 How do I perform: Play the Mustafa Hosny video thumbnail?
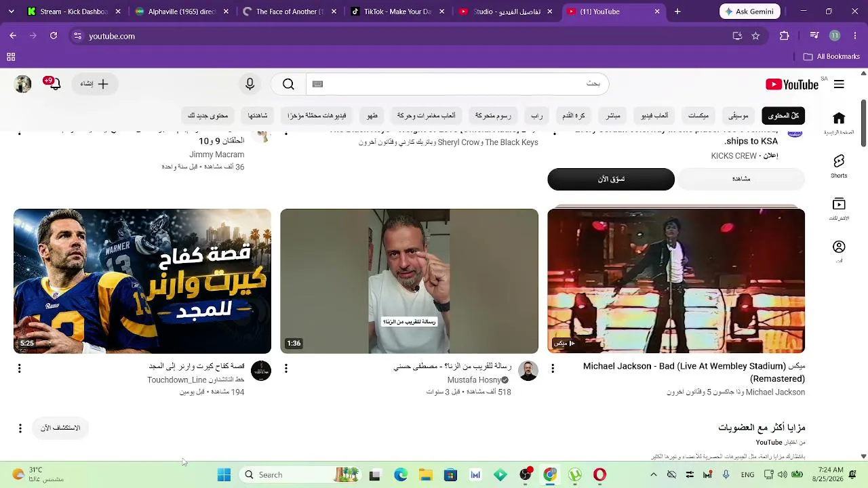tap(410, 281)
